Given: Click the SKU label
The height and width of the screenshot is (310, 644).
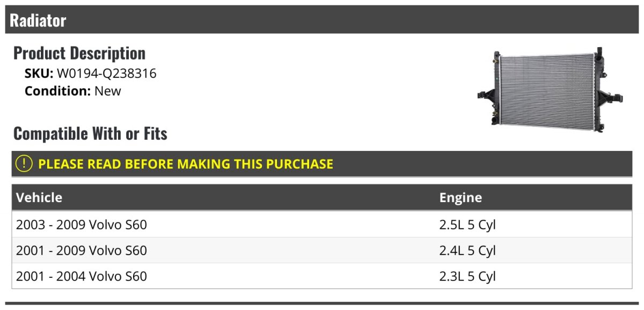Looking at the screenshot, I should click(39, 74).
